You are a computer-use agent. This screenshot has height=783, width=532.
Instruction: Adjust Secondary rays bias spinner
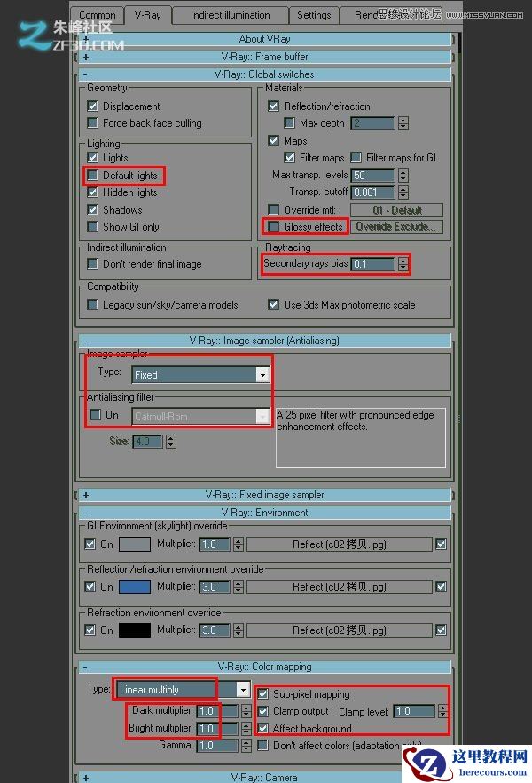(403, 264)
